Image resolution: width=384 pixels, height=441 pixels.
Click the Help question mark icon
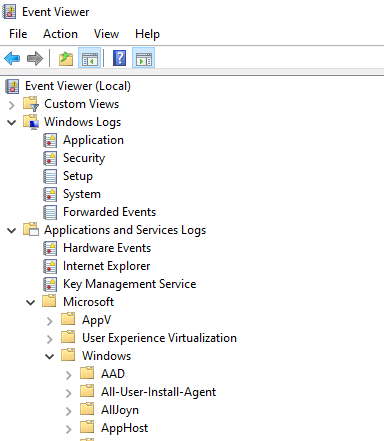click(x=119, y=58)
